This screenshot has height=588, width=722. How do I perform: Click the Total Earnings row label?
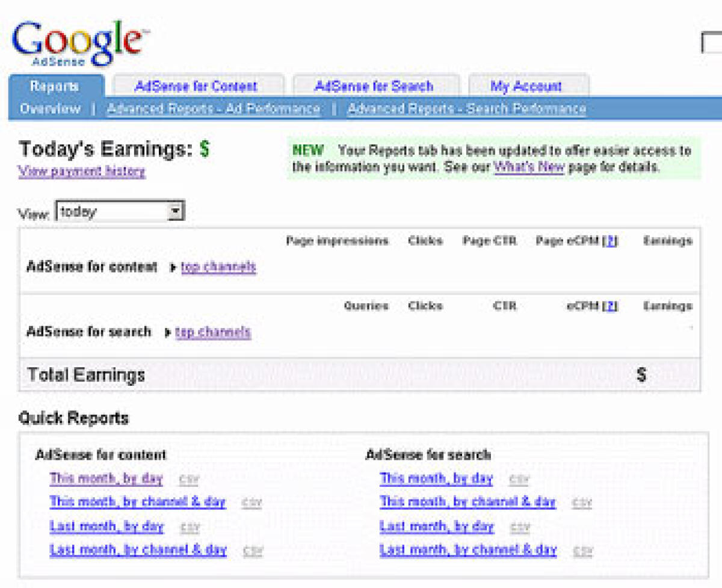[87, 375]
